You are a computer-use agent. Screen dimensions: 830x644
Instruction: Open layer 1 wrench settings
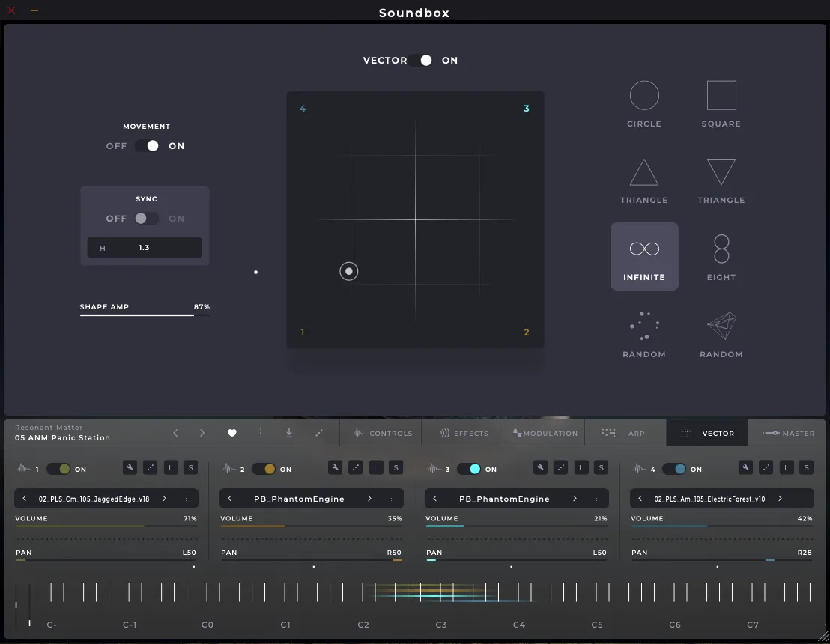[130, 468]
